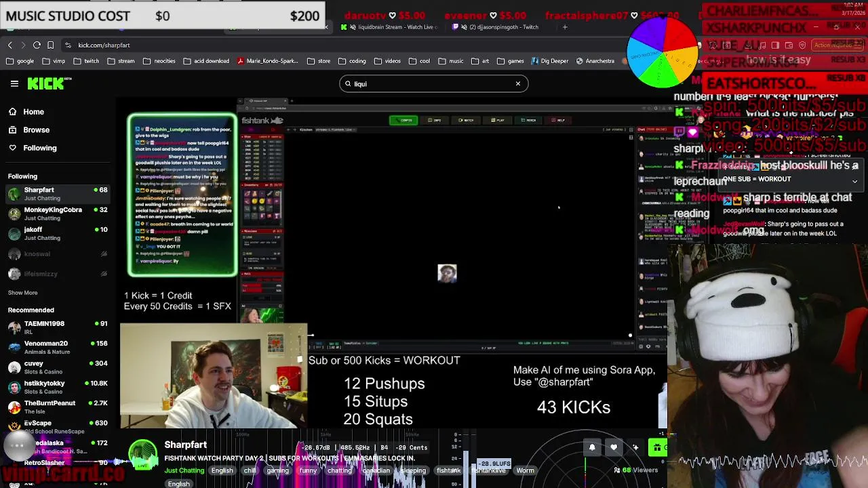Image resolution: width=868 pixels, height=488 pixels.
Task: Open the acid download bookmarks folder
Action: coord(206,61)
